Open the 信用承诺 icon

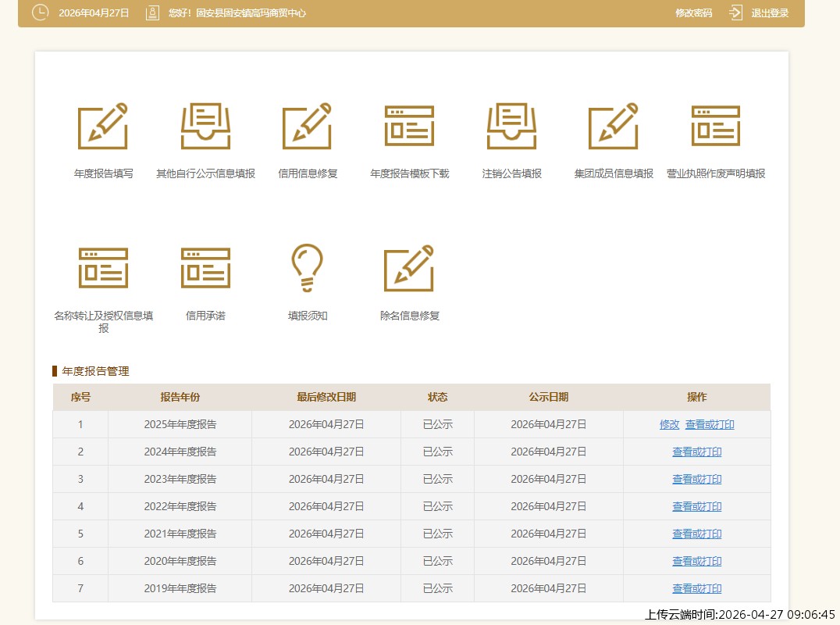click(205, 268)
